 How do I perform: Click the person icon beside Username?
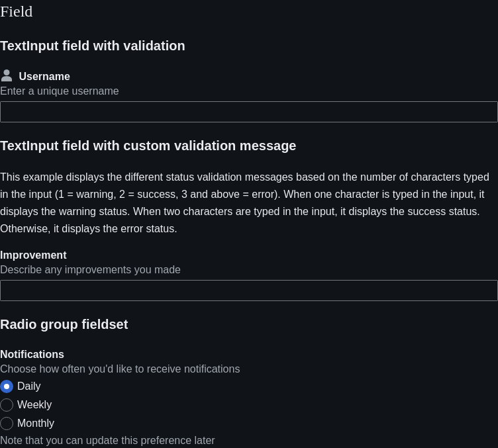click(7, 76)
